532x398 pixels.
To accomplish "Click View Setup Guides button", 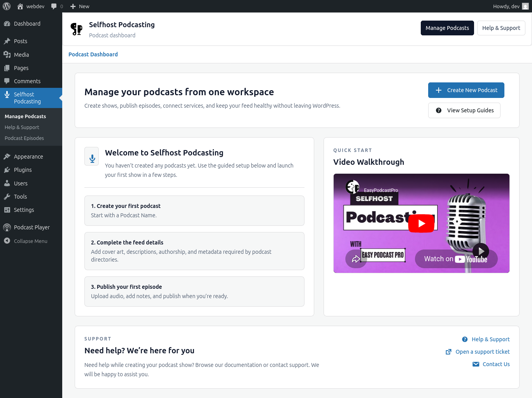I will [x=464, y=110].
